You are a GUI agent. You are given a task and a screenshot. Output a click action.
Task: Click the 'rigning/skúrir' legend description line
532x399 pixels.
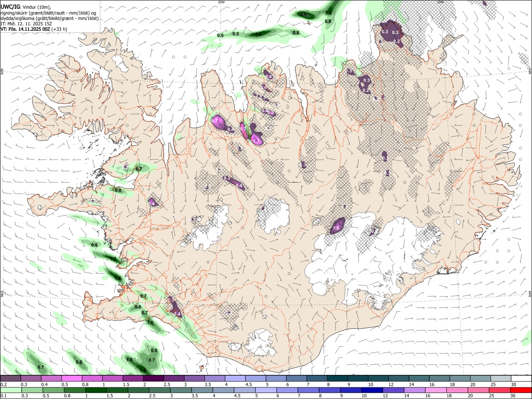(x=48, y=12)
